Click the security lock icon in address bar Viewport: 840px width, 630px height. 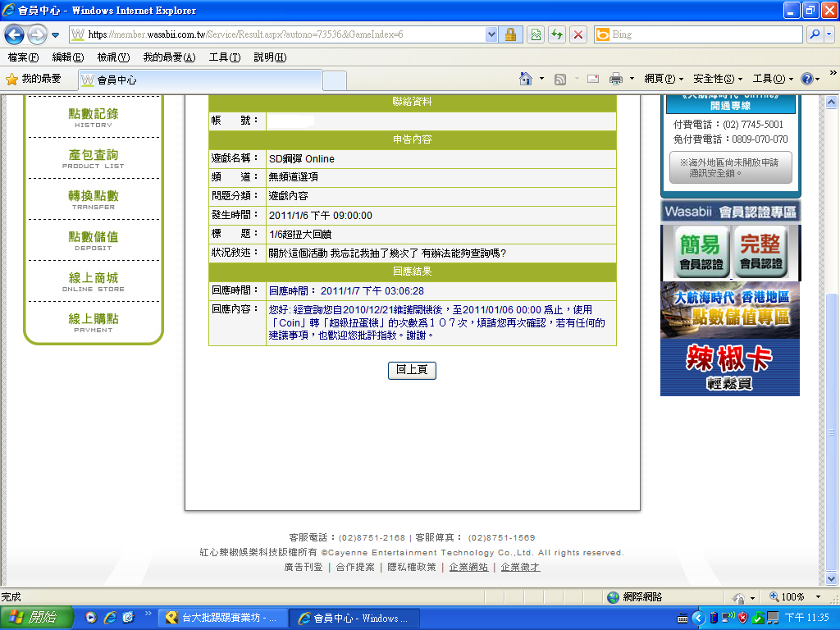pyautogui.click(x=510, y=34)
